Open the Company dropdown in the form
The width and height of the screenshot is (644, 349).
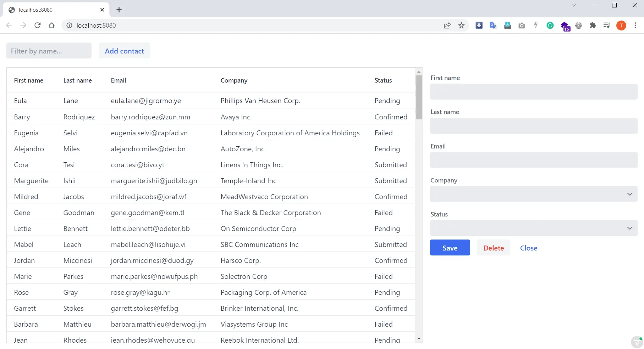(533, 194)
